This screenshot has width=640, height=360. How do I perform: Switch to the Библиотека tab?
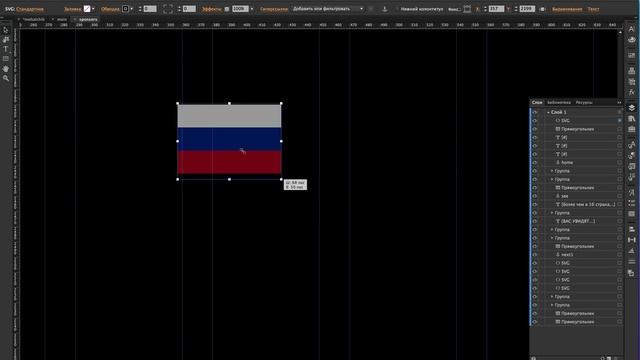pyautogui.click(x=559, y=102)
